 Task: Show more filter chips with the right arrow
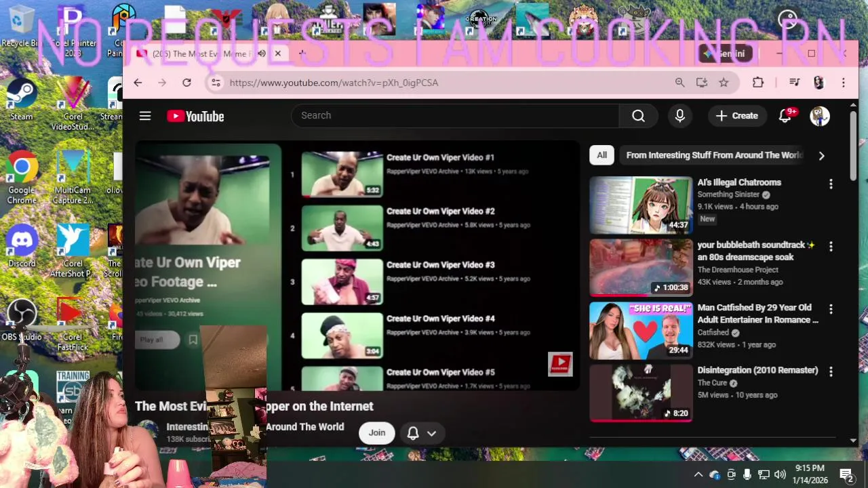(x=821, y=155)
